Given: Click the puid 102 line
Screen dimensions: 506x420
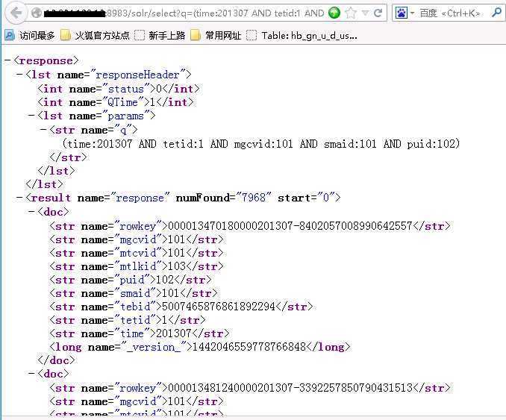Looking at the screenshot, I should tap(131, 279).
